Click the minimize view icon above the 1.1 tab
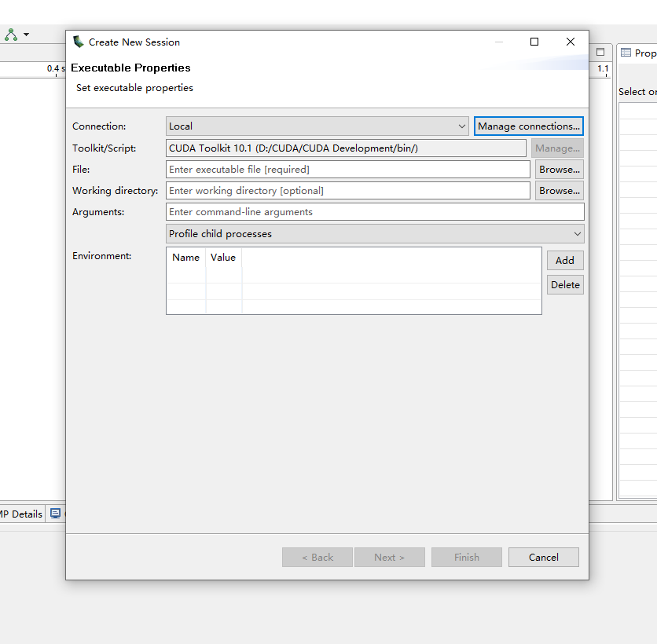Screen dimensions: 657x644 click(x=600, y=51)
